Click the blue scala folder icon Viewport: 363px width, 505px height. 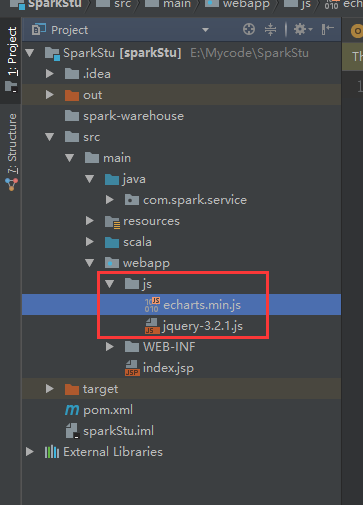[112, 242]
